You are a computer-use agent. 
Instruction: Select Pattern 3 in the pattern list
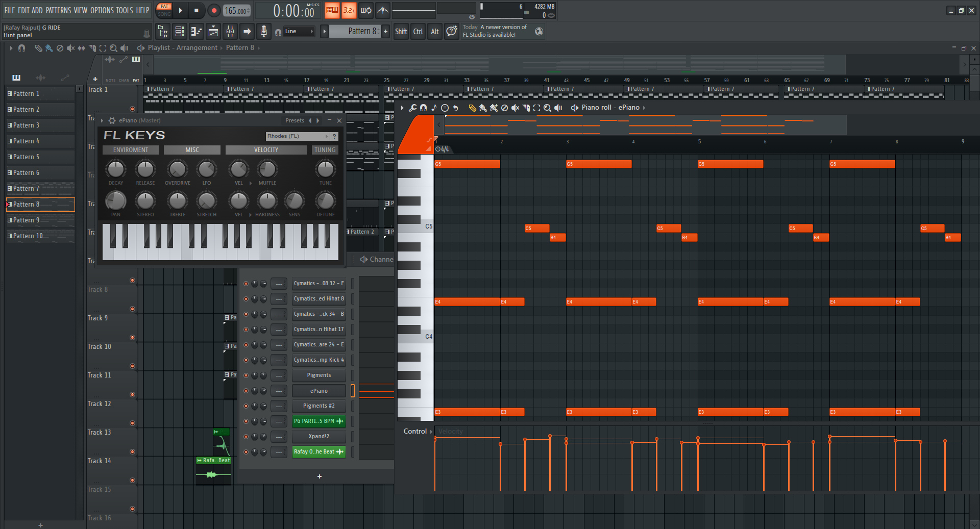(x=26, y=125)
